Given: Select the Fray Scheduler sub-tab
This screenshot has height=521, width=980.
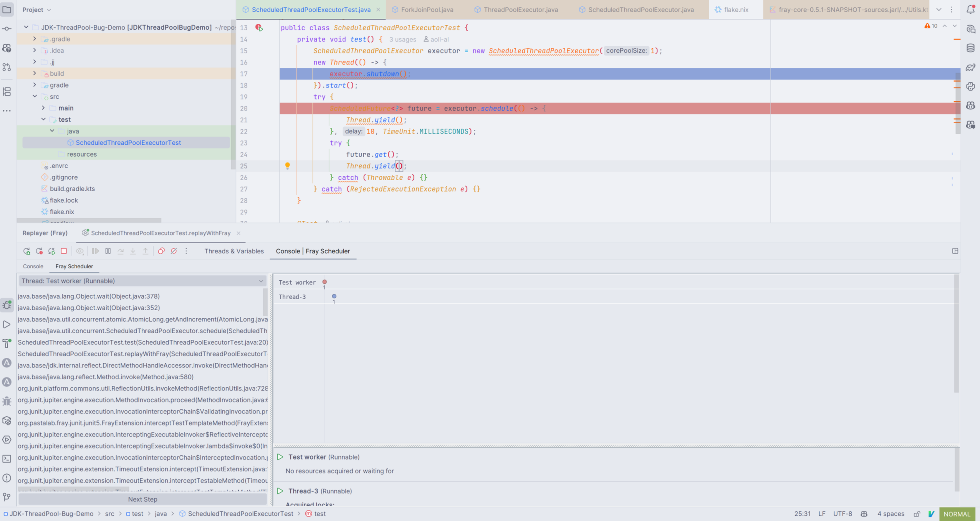Looking at the screenshot, I should tap(74, 266).
